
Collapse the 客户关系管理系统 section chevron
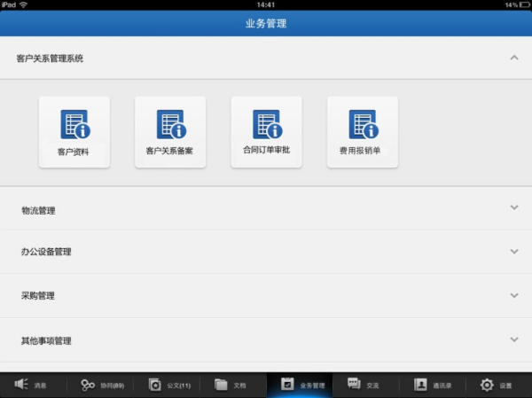pyautogui.click(x=513, y=58)
